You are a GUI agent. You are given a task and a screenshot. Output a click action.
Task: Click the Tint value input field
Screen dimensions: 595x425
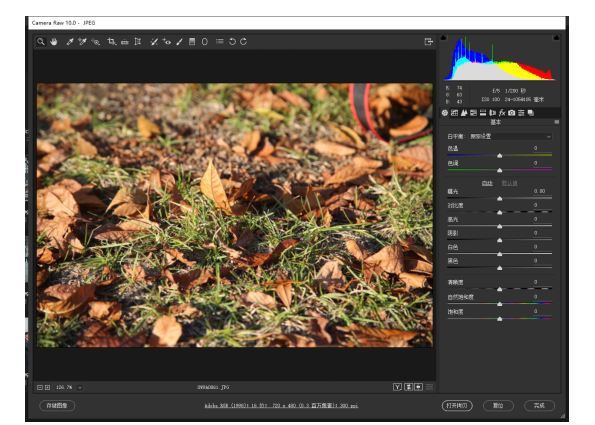coord(541,163)
